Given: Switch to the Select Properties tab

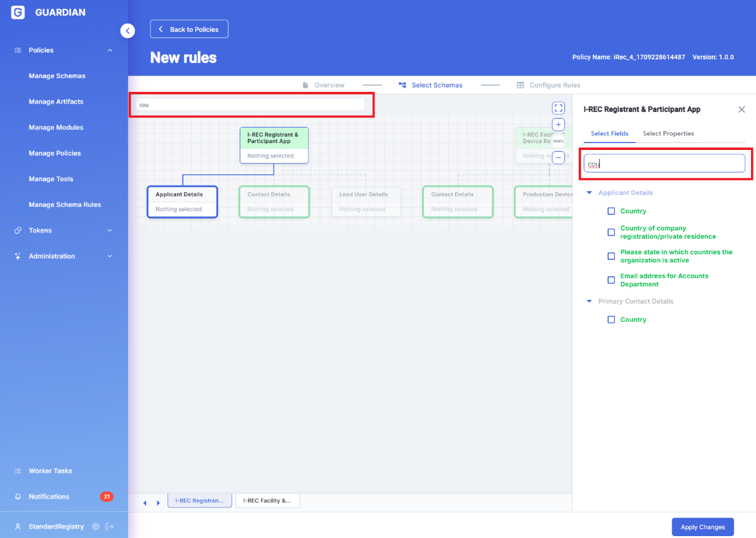Looking at the screenshot, I should (x=668, y=134).
